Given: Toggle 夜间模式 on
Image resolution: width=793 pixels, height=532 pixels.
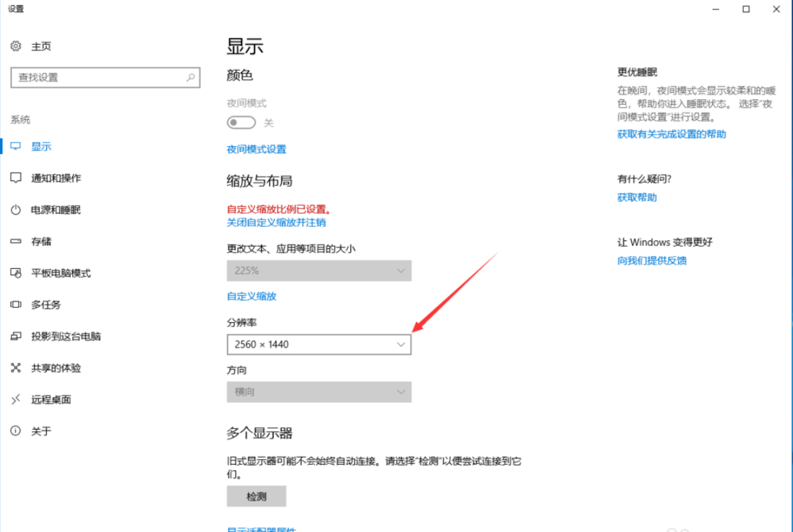Looking at the screenshot, I should pos(241,122).
